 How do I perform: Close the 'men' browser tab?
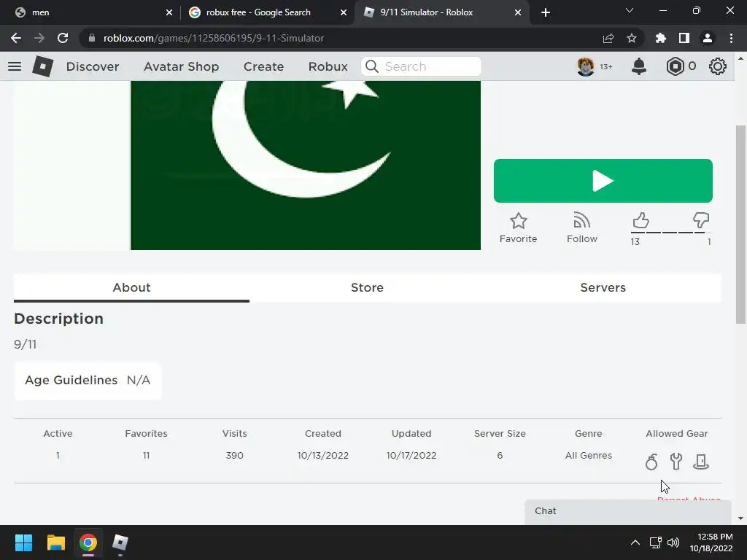click(x=169, y=12)
